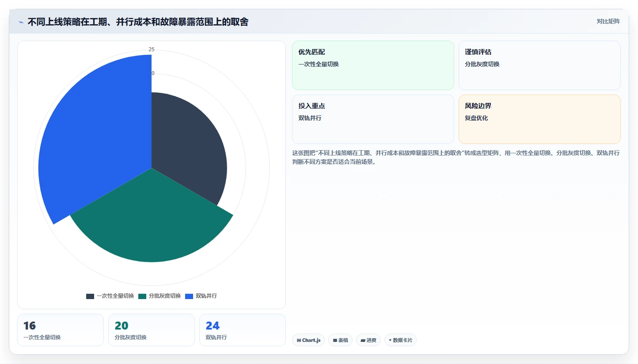638x364 pixels.
Task: Click 分批灰度切换 text in 谨慎评估 card
Action: tap(482, 64)
